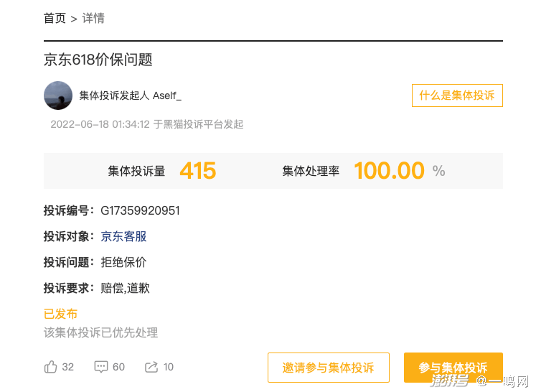Open the complaint initiator's avatar

click(57, 95)
